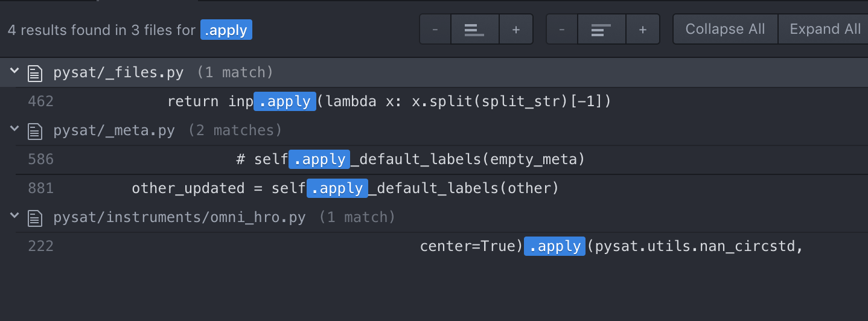This screenshot has height=321, width=868.
Task: Increase trailing context lines with second plus button
Action: pos(643,30)
